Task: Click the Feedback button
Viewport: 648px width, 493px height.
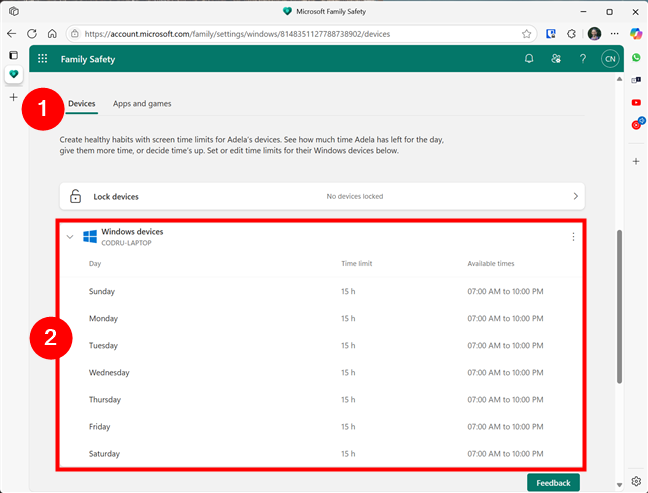Action: click(x=553, y=482)
